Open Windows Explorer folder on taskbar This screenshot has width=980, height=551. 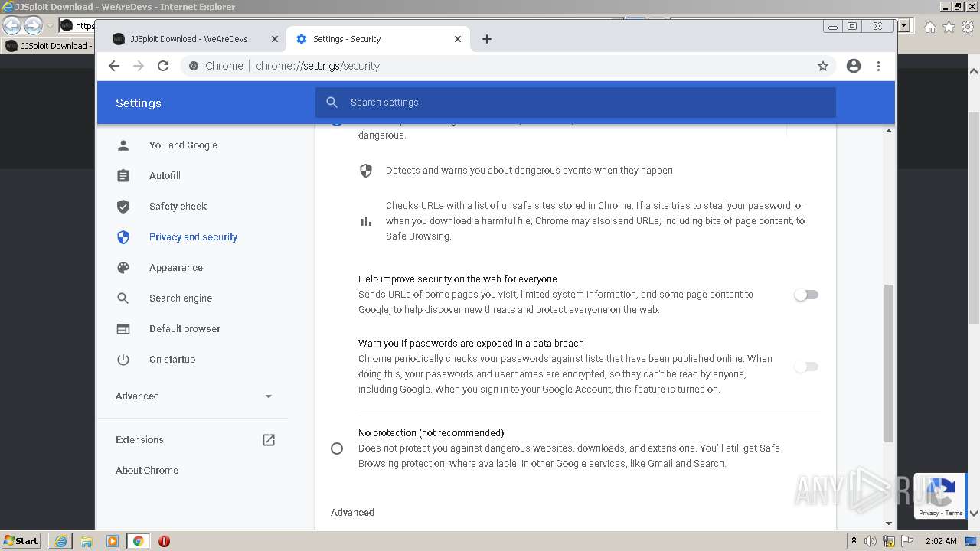[87, 541]
